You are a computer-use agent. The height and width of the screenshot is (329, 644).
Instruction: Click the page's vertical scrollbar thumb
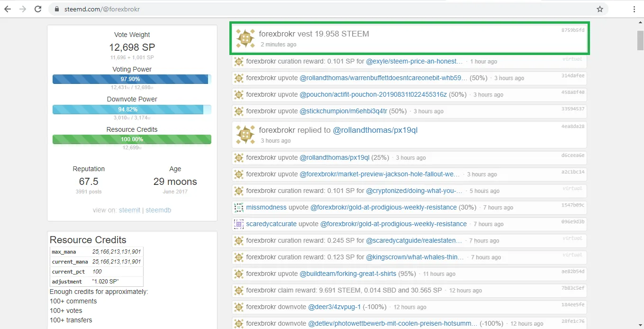[x=640, y=40]
